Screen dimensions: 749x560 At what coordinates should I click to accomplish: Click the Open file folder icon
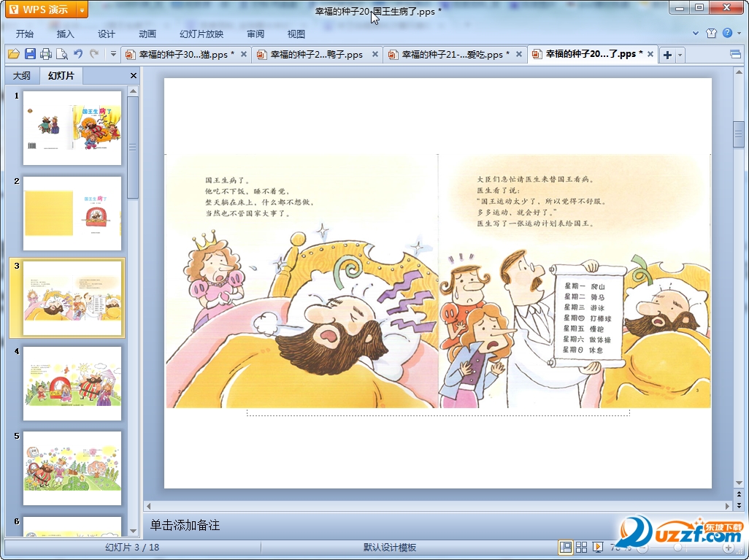click(13, 54)
